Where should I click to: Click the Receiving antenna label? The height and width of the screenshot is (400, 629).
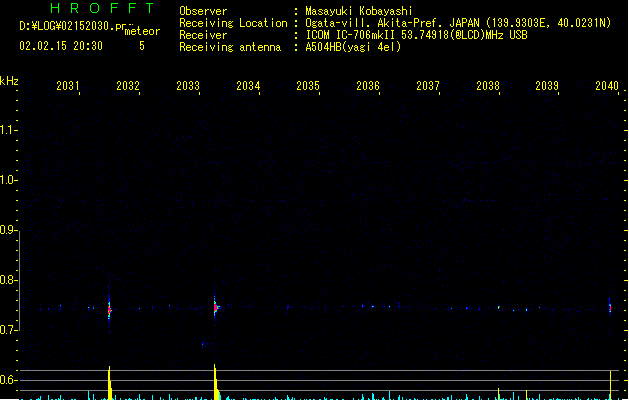click(x=230, y=47)
